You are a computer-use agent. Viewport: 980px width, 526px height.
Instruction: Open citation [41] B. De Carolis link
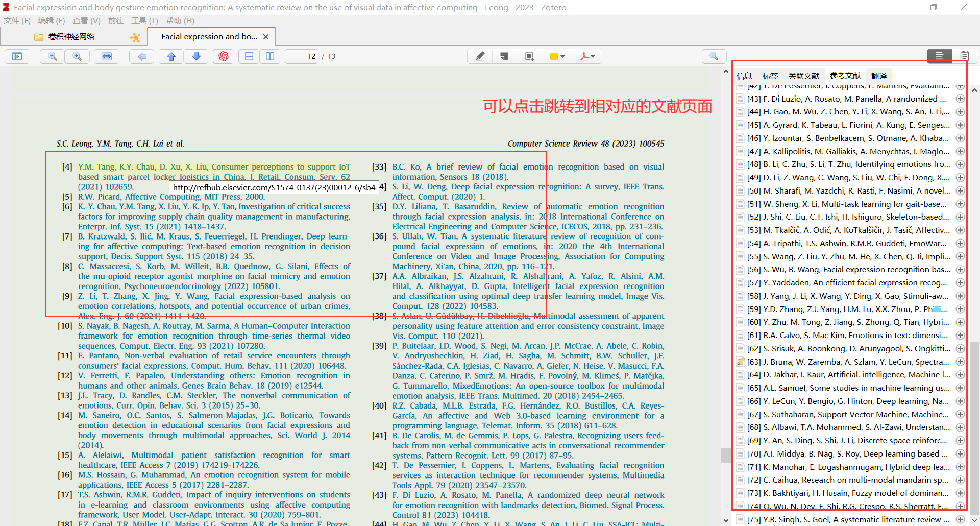pos(528,445)
